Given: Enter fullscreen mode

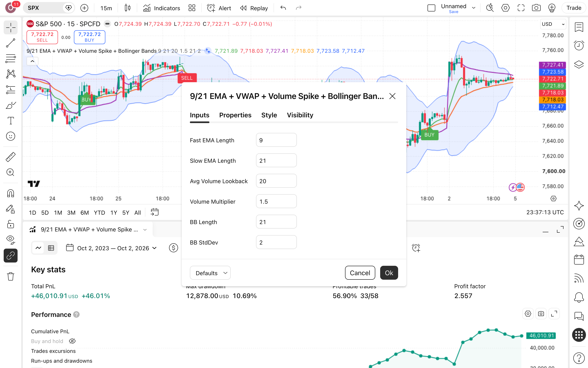Looking at the screenshot, I should (x=521, y=8).
